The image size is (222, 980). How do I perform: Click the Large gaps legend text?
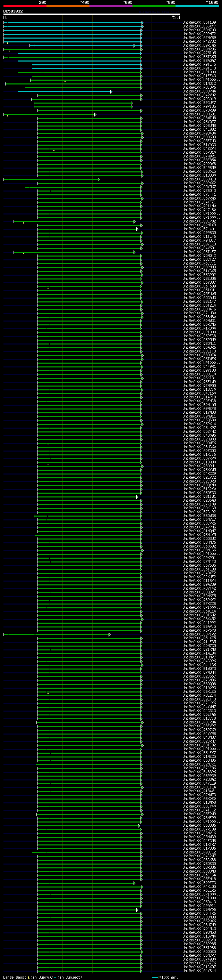pyautogui.click(x=43, y=977)
